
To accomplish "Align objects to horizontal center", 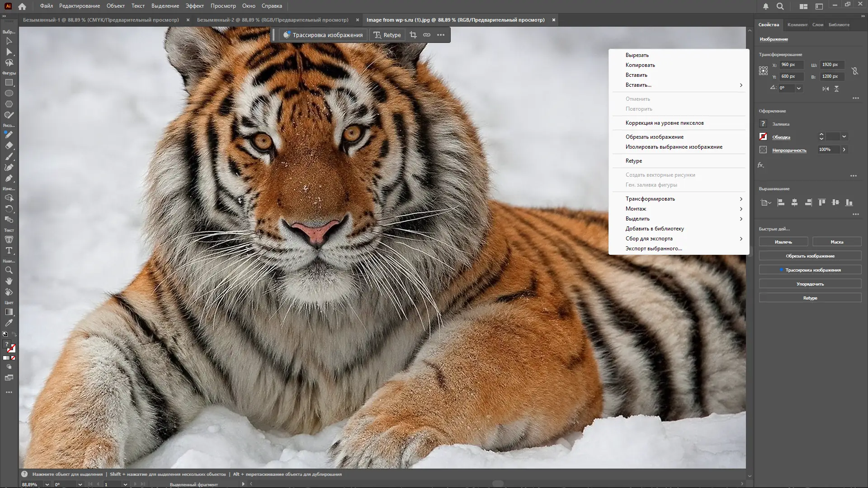I will point(794,202).
